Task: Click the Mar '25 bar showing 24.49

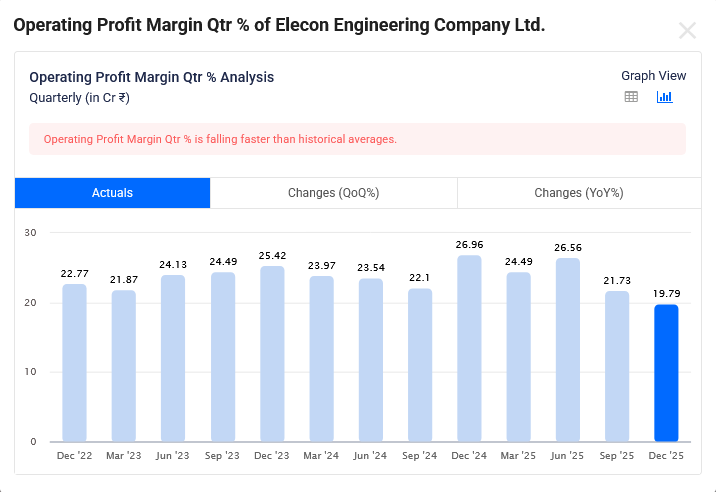Action: point(518,356)
